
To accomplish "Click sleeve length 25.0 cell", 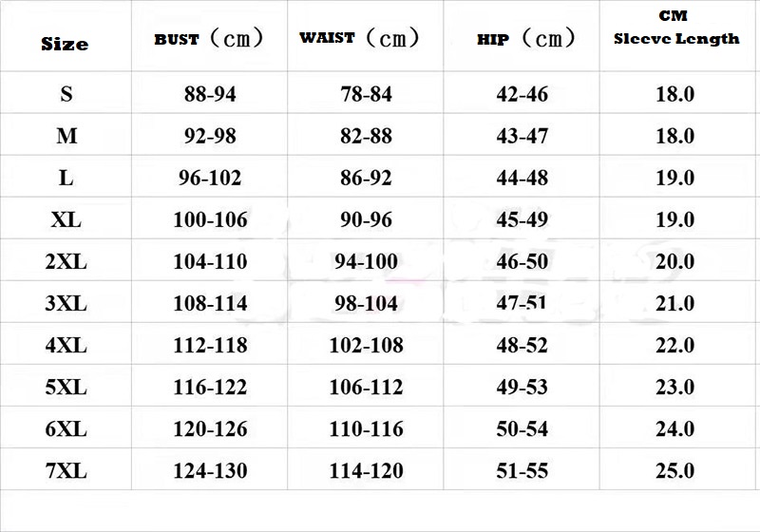I will (x=675, y=470).
